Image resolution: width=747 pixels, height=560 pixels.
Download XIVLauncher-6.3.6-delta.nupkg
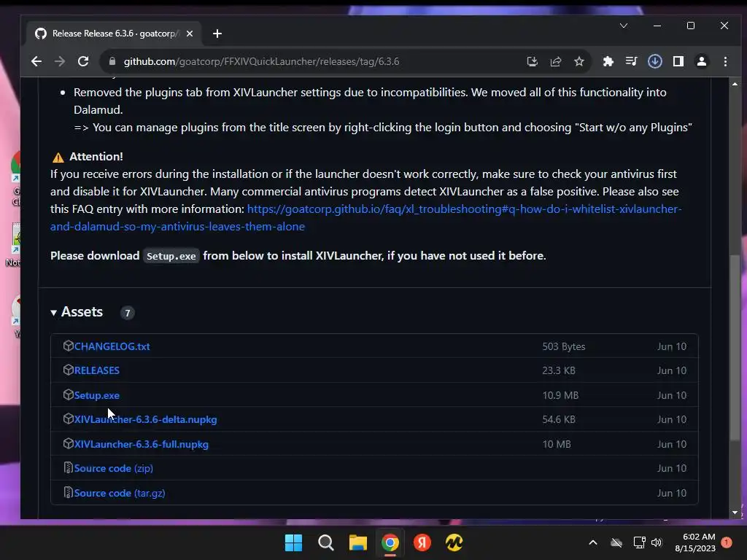pyautogui.click(x=145, y=419)
